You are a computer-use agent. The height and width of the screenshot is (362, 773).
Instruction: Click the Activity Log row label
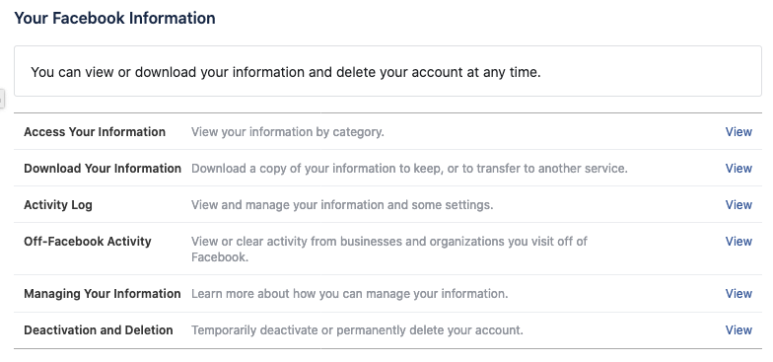coord(58,205)
